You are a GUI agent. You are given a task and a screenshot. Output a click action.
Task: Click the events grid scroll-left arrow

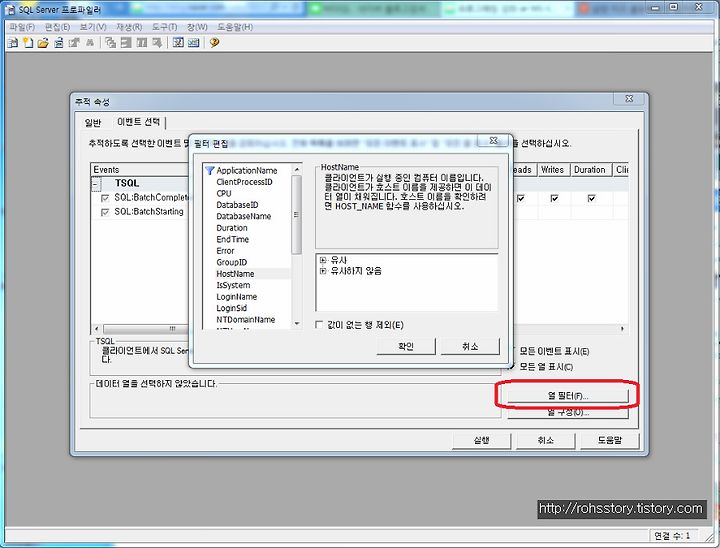click(x=96, y=329)
